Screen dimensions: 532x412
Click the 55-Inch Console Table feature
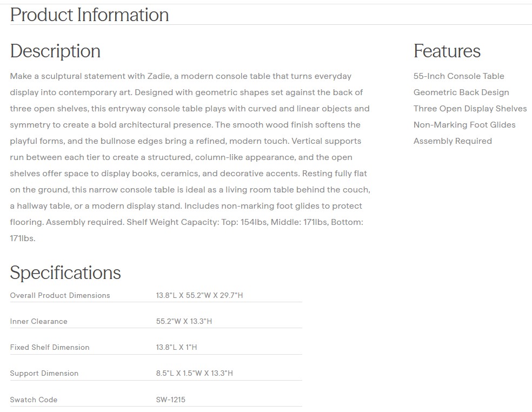(458, 76)
